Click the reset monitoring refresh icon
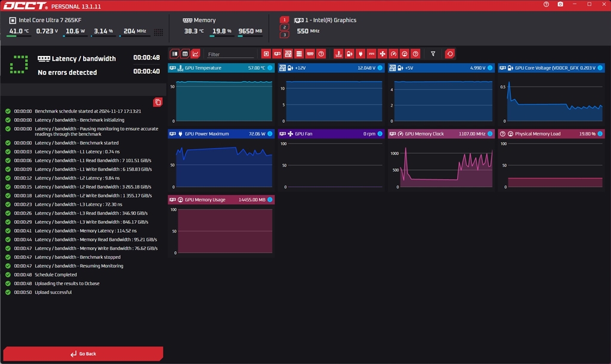 [450, 54]
